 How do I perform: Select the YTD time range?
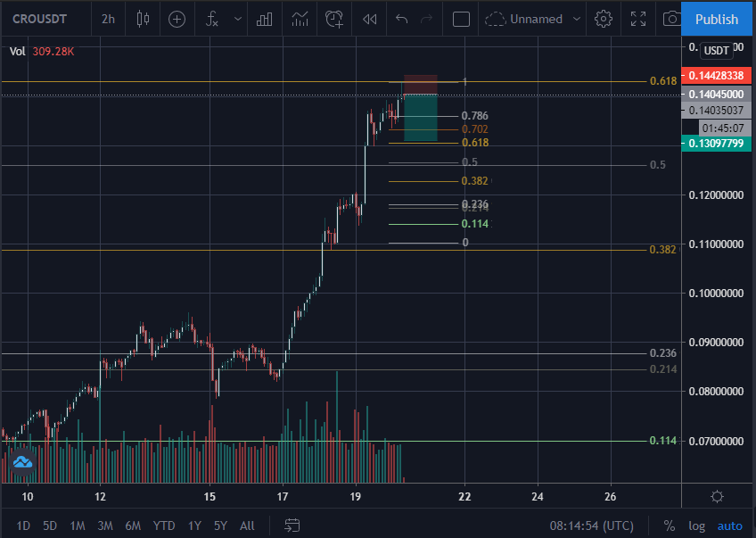[x=164, y=526]
